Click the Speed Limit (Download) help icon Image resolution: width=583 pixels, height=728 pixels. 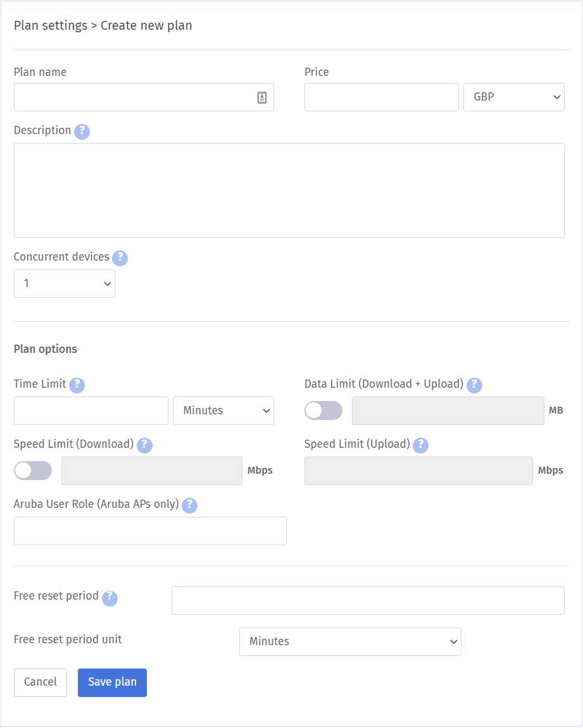(144, 445)
